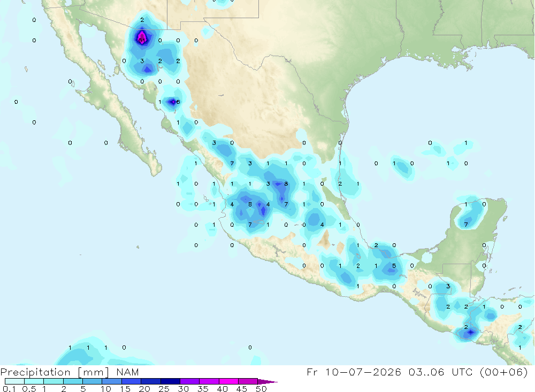The width and height of the screenshot is (535, 392).
Task: Click the 'Precipitation [mm]' title text
Action: click(55, 372)
